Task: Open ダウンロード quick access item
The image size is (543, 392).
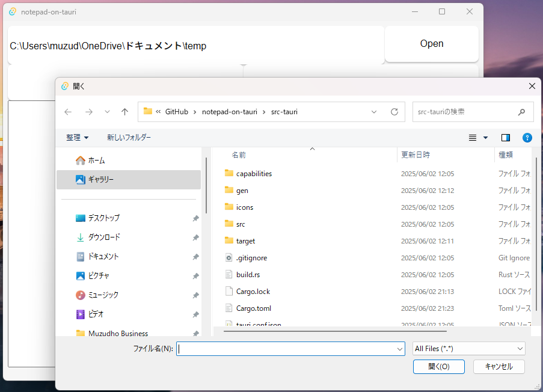Action: point(129,237)
